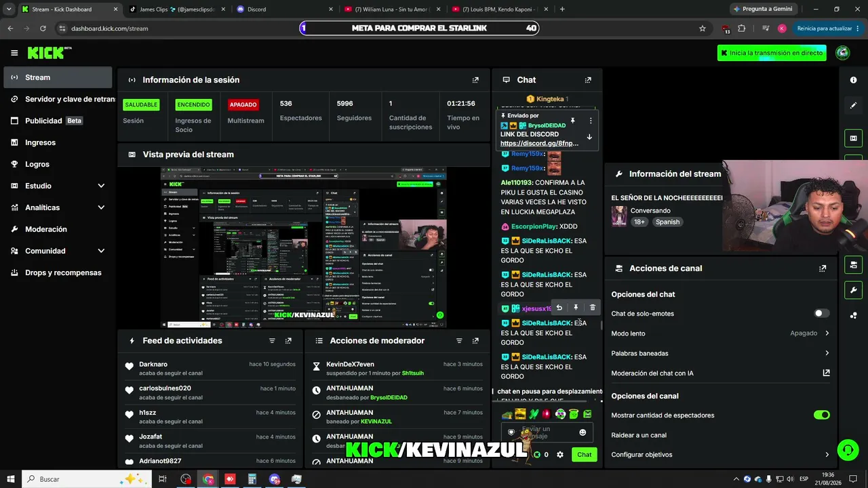Delete the xjesusx19 chat message
868x488 pixels.
[593, 308]
